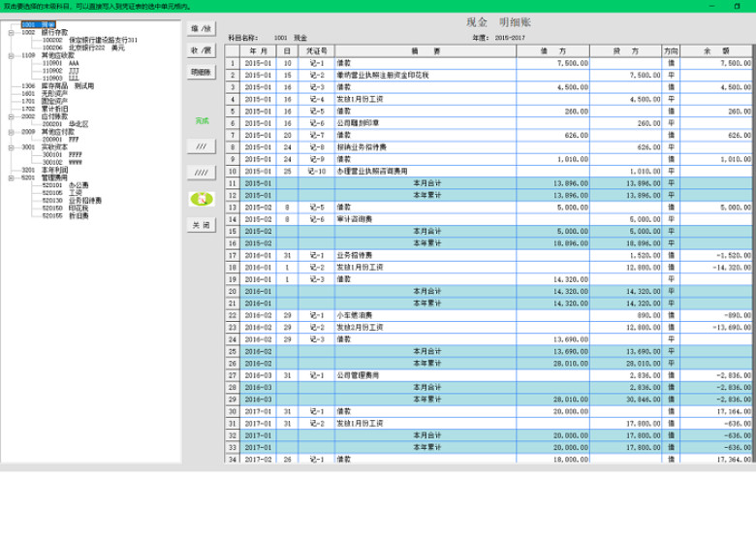
Task: Select row number 1 header
Action: [233, 63]
